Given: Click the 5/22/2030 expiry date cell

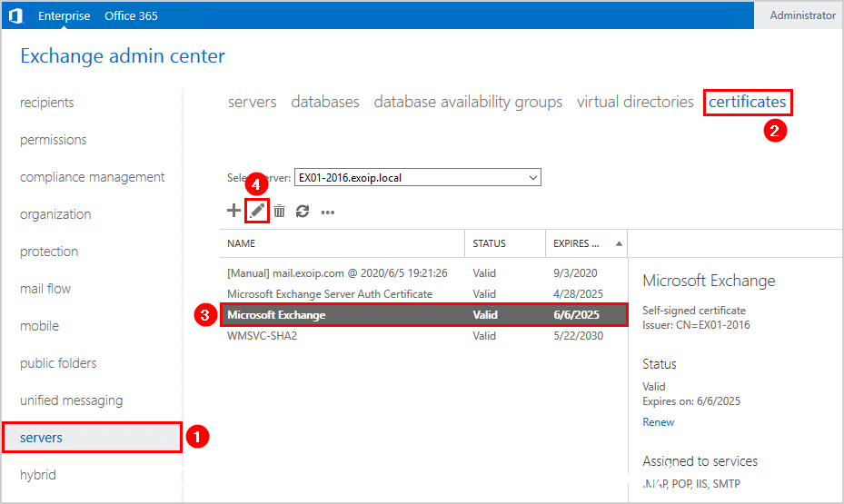Looking at the screenshot, I should pos(578,336).
